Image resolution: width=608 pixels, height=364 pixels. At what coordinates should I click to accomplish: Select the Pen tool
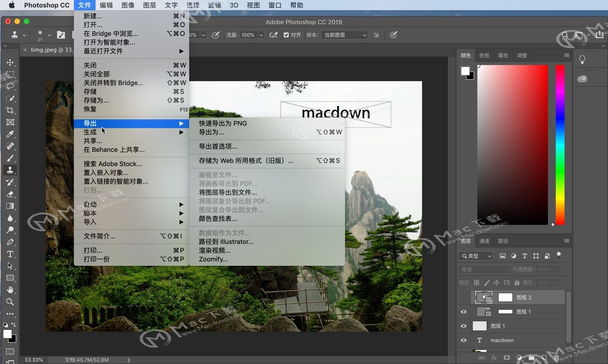pyautogui.click(x=10, y=242)
